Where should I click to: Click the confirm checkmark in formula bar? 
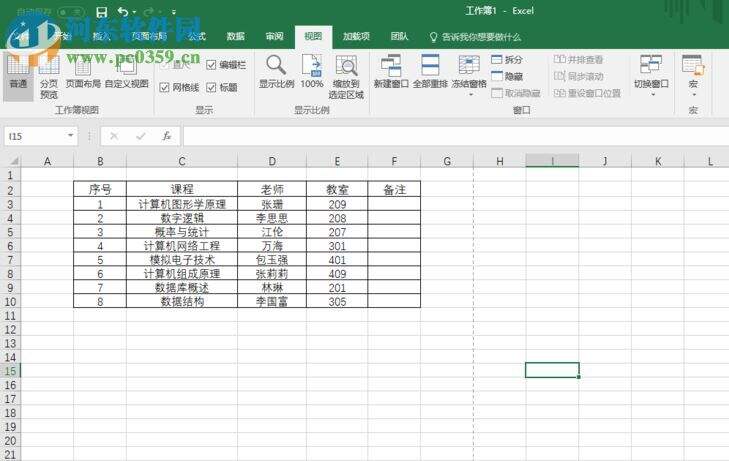pyautogui.click(x=140, y=136)
